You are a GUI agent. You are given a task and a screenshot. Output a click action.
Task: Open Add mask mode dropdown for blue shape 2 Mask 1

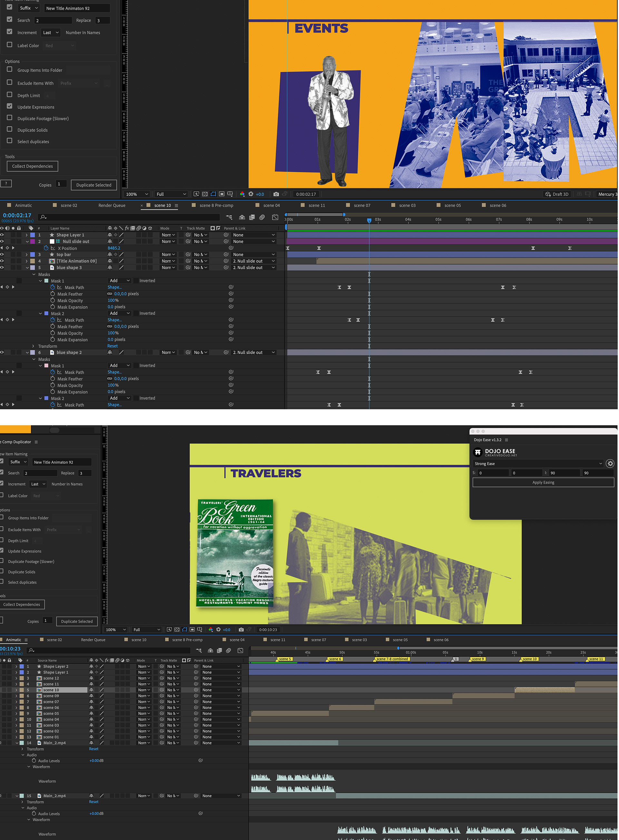pyautogui.click(x=120, y=365)
